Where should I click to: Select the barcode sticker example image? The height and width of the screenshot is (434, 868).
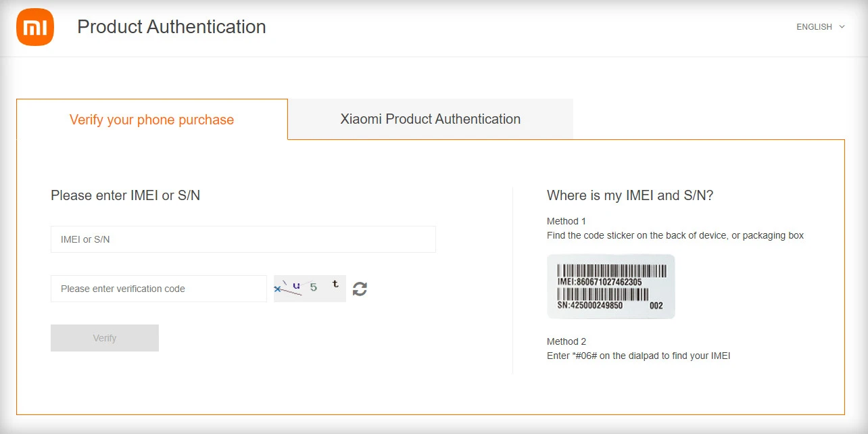coord(610,286)
